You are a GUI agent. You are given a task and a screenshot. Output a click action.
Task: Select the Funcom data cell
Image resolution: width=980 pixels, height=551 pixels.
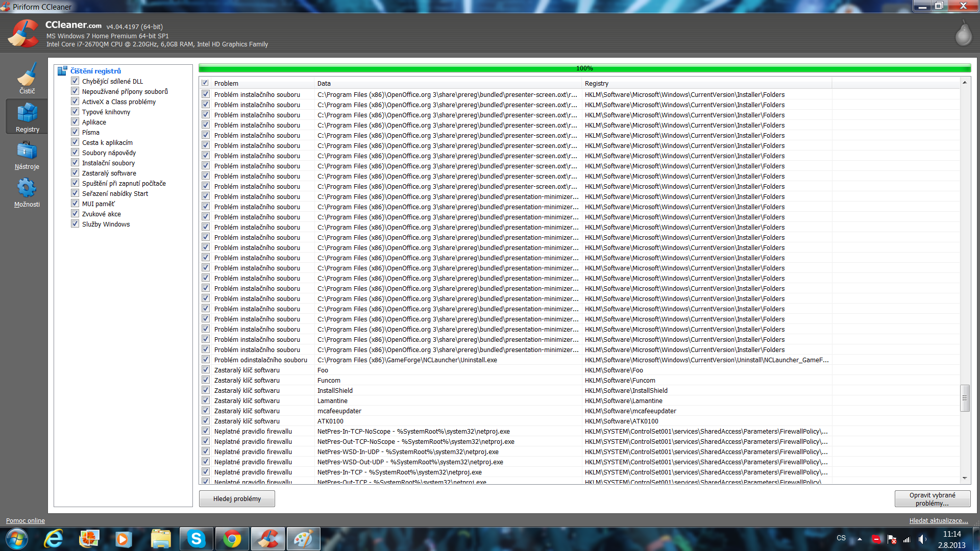(x=329, y=380)
